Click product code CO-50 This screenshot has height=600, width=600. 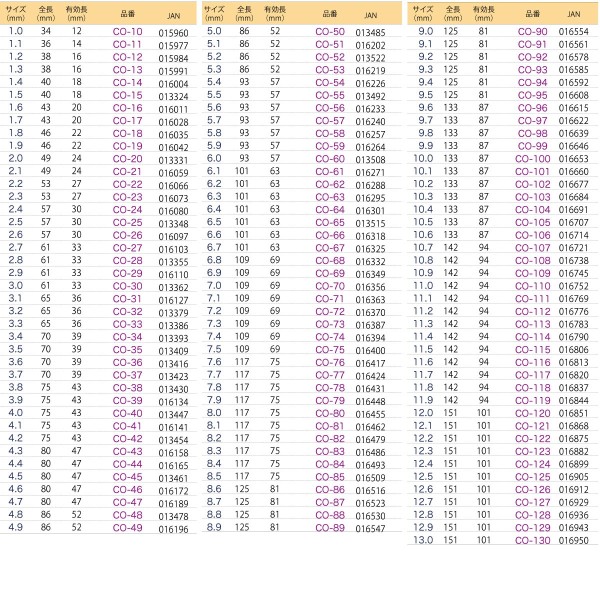tap(330, 32)
